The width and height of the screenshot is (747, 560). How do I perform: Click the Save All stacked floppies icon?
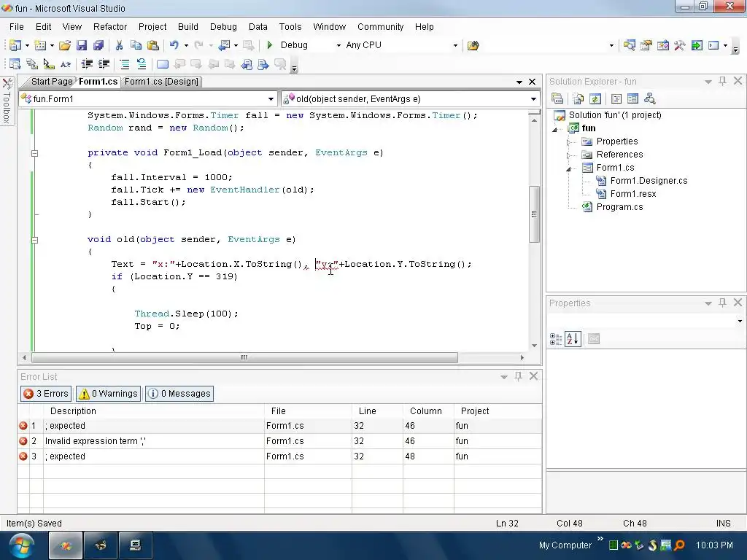(98, 45)
